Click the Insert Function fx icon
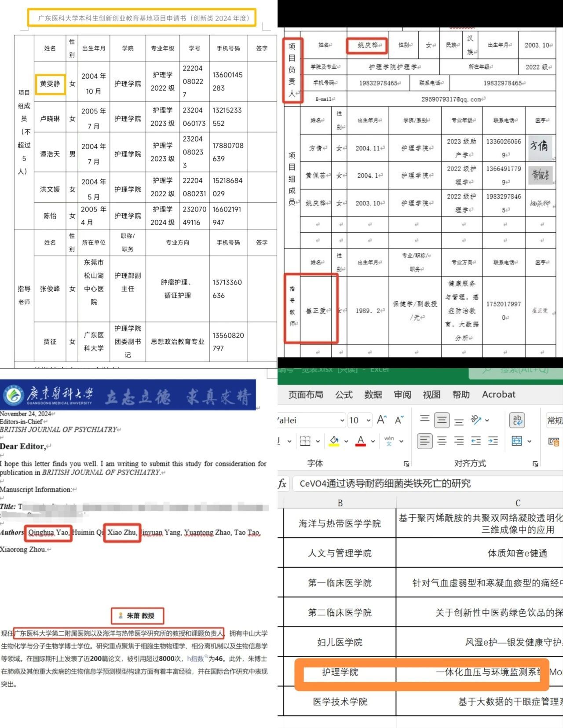This screenshot has height=728, width=563. [x=282, y=483]
